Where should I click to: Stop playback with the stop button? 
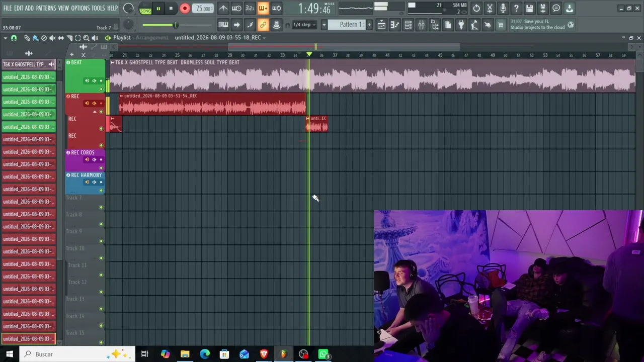coord(171,9)
